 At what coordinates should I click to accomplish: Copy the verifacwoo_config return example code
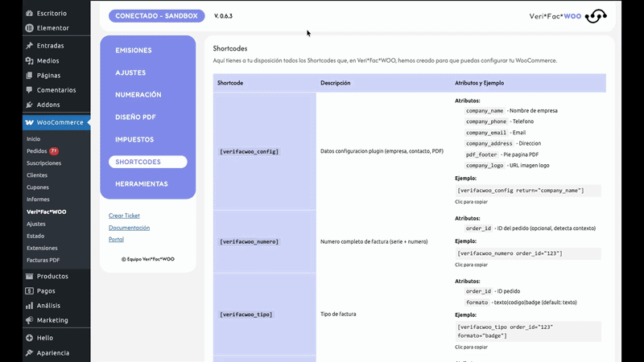[528, 191]
